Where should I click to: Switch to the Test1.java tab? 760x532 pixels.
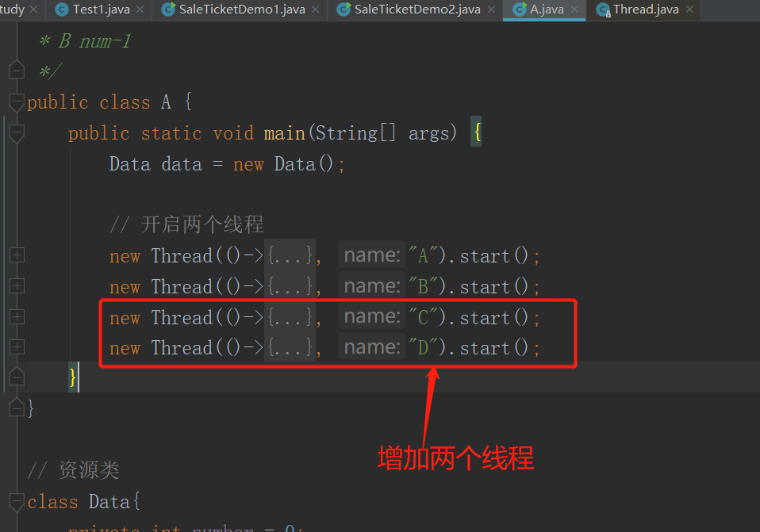100,10
